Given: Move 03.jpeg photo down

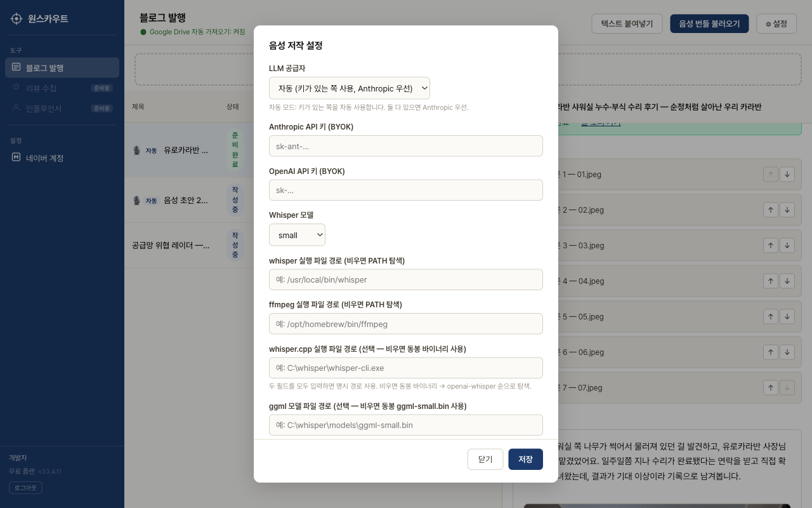Looking at the screenshot, I should tap(787, 245).
